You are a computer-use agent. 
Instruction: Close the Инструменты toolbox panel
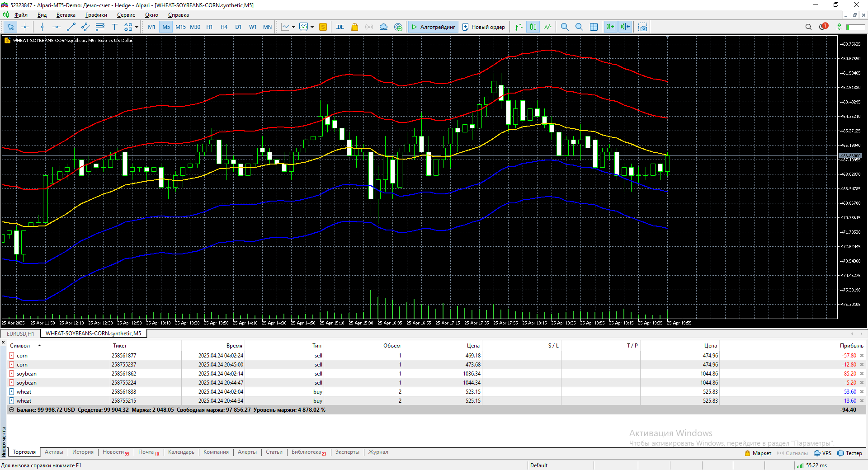[3, 343]
